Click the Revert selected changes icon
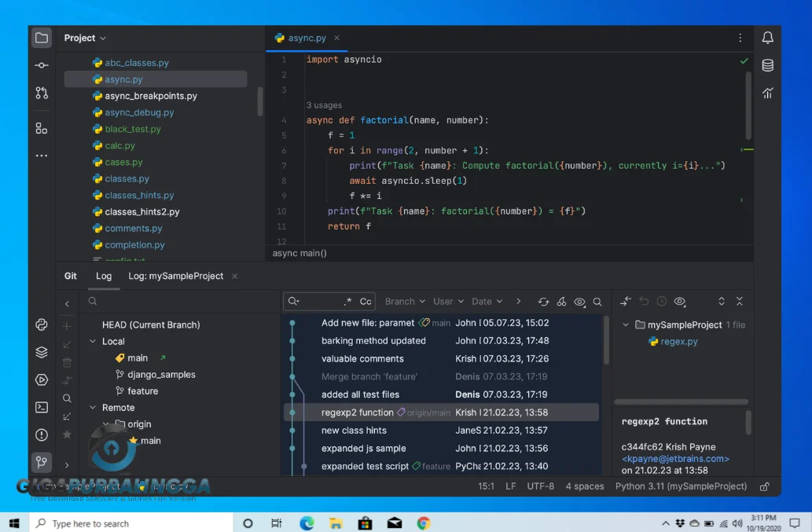 [x=644, y=301]
